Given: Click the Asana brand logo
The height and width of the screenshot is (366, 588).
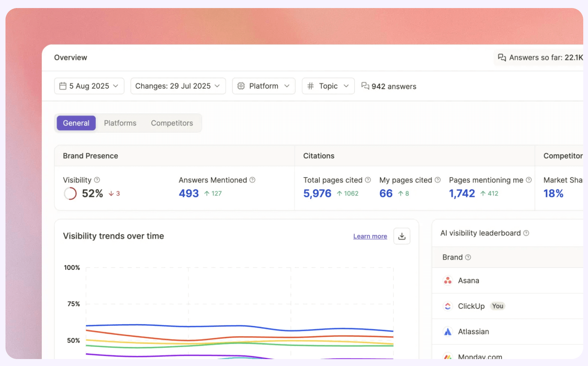Looking at the screenshot, I should pyautogui.click(x=447, y=281).
